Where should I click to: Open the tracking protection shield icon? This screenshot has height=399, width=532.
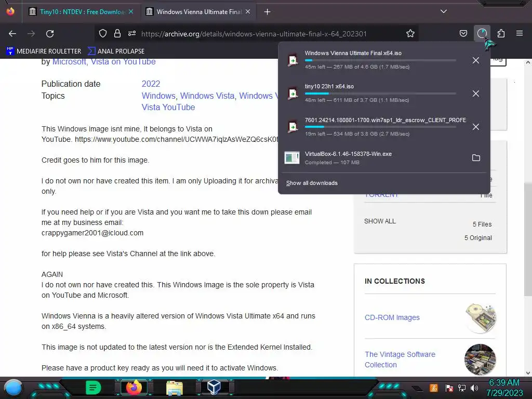tap(103, 33)
